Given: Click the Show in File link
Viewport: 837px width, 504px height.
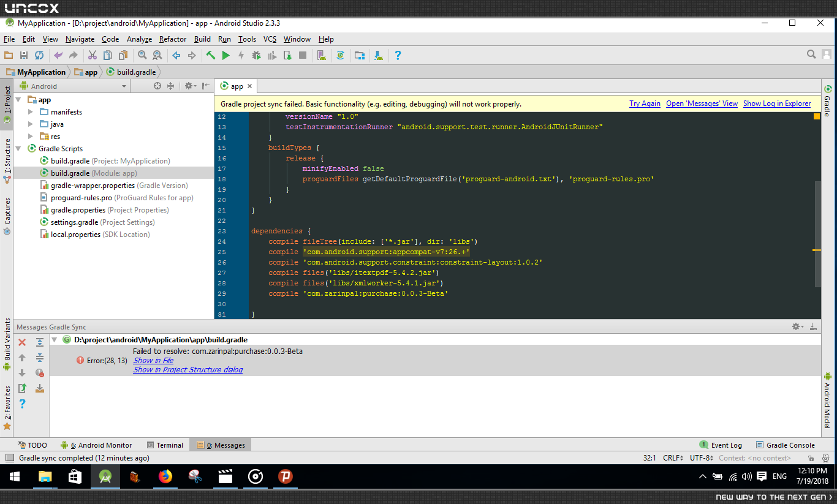Looking at the screenshot, I should tap(153, 361).
